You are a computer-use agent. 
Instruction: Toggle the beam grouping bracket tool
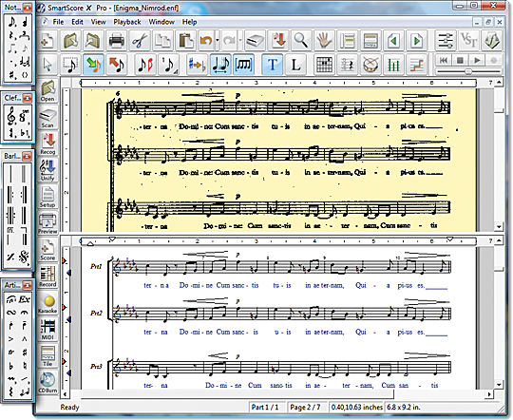[x=244, y=65]
